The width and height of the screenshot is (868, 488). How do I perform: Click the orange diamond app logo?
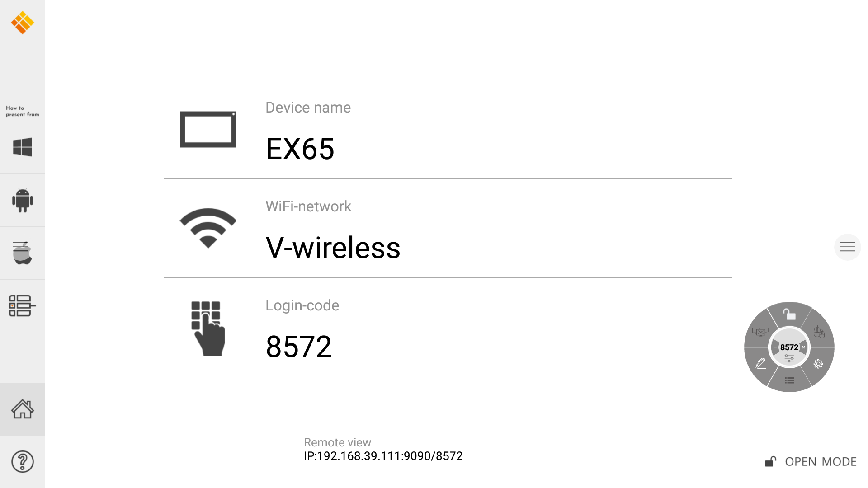pos(23,23)
